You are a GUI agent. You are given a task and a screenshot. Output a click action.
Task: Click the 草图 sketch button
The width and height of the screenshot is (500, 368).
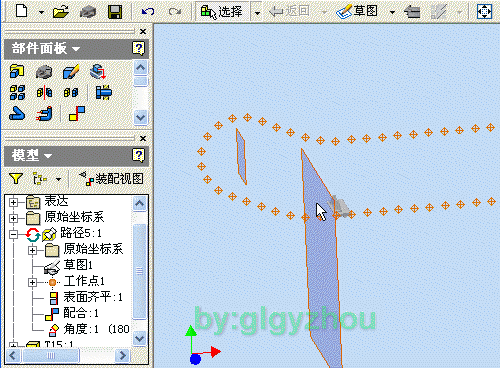point(357,12)
